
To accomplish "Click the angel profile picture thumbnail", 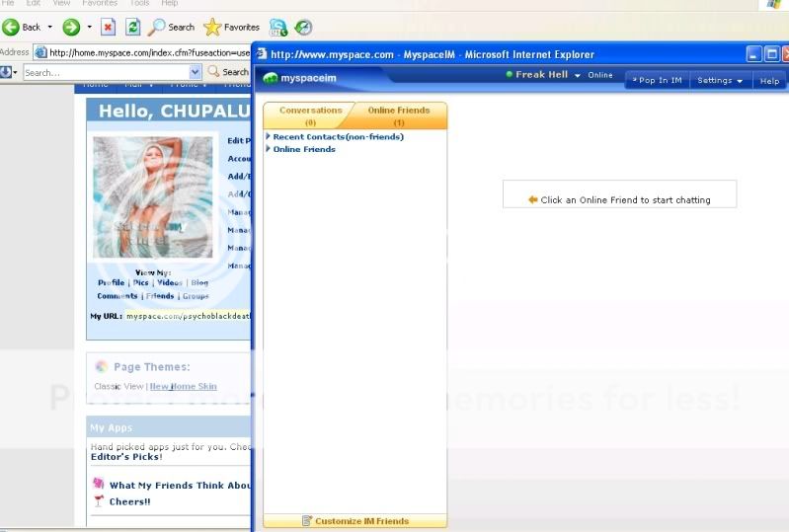I will coord(152,197).
